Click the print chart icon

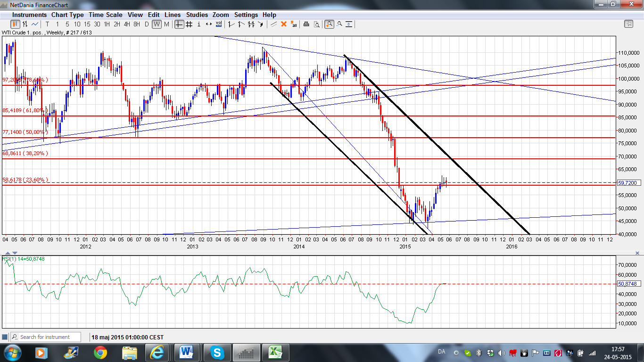[x=306, y=24]
